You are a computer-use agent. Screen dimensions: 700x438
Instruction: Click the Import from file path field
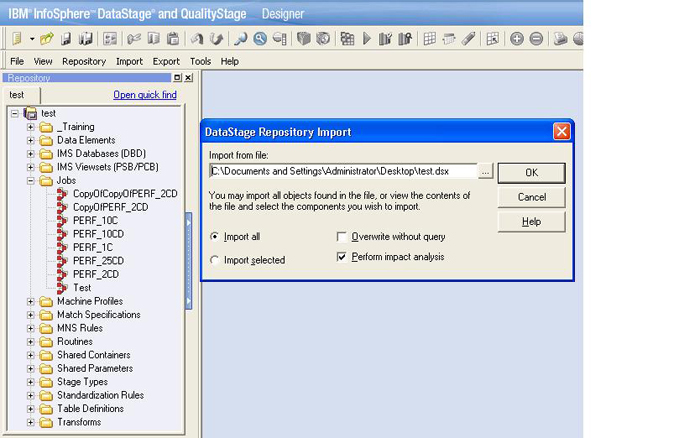coord(343,171)
